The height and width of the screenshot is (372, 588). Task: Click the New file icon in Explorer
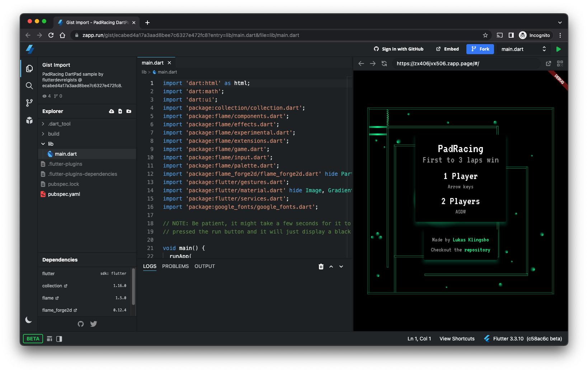pos(120,111)
